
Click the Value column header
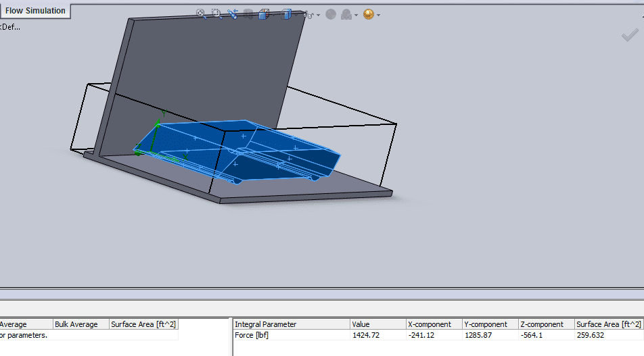[x=378, y=324]
